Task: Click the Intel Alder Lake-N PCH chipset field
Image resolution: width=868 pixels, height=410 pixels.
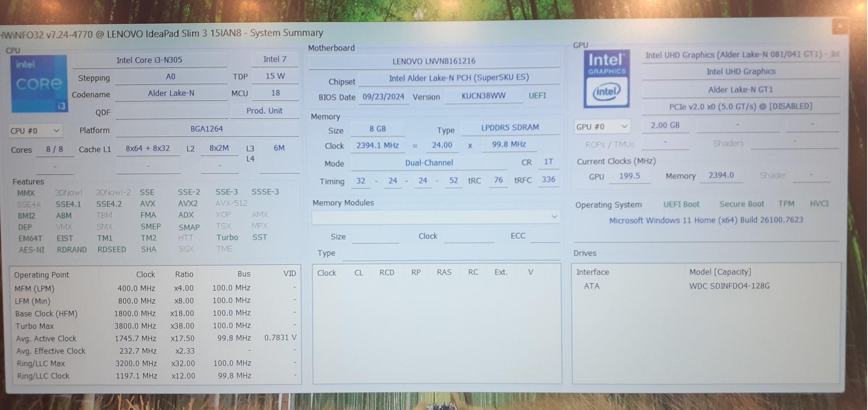Action: coord(458,78)
